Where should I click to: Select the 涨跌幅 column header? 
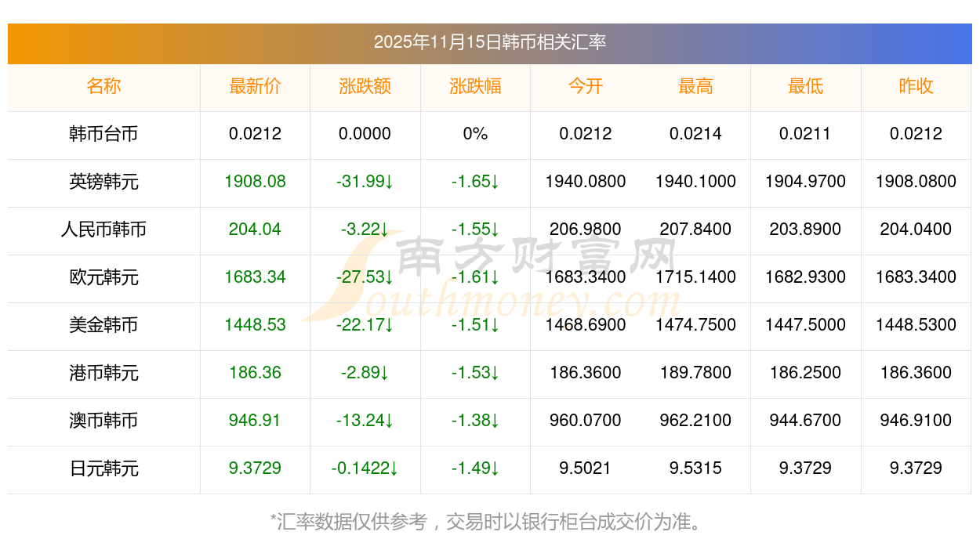(x=475, y=86)
